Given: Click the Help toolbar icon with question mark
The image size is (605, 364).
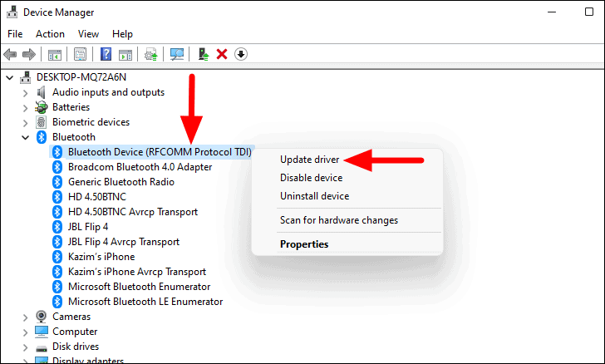Looking at the screenshot, I should (x=106, y=54).
